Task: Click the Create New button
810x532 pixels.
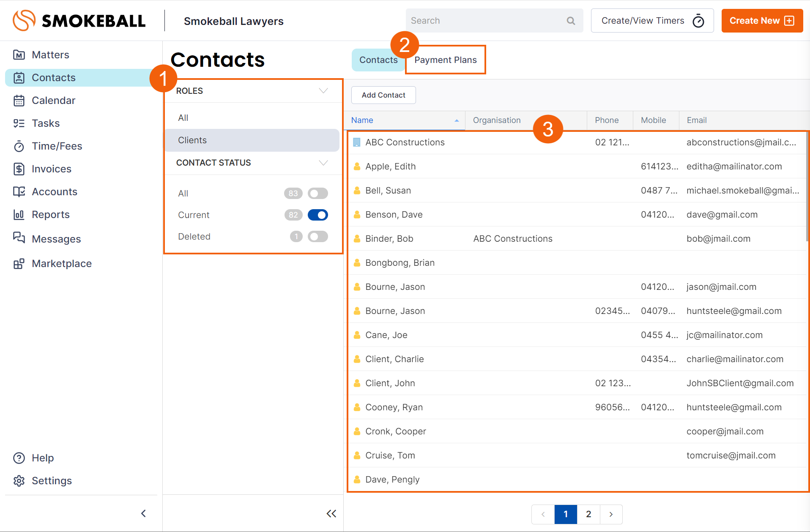Action: (762, 21)
